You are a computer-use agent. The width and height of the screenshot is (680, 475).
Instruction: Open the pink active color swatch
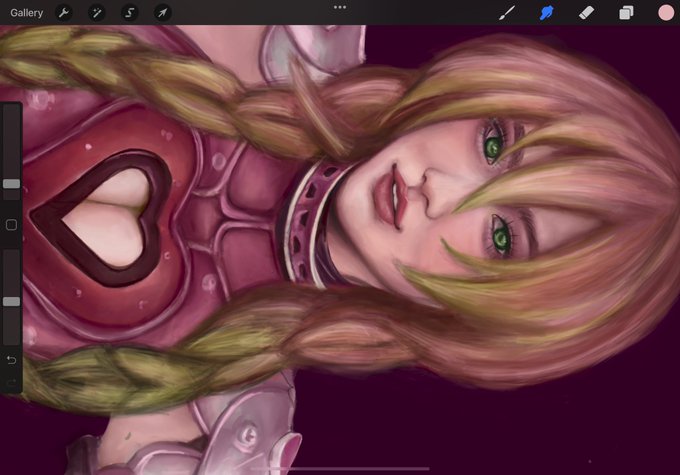tap(666, 13)
